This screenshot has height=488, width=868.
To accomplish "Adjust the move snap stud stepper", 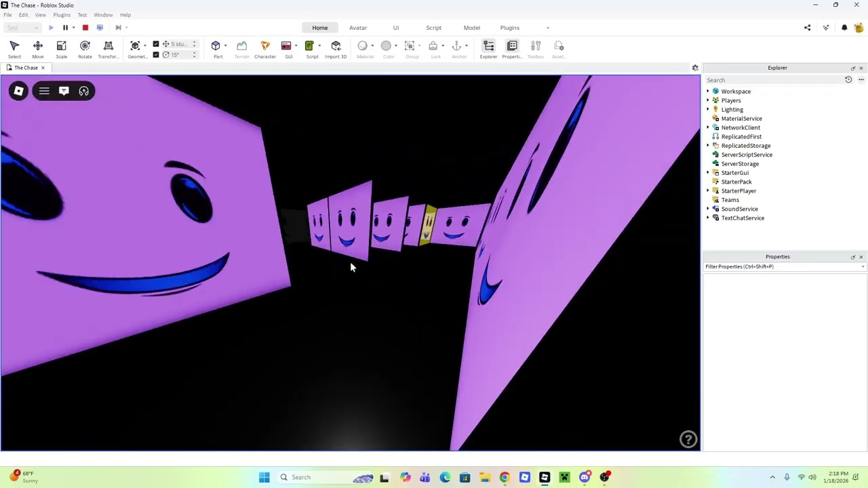I will tap(194, 44).
